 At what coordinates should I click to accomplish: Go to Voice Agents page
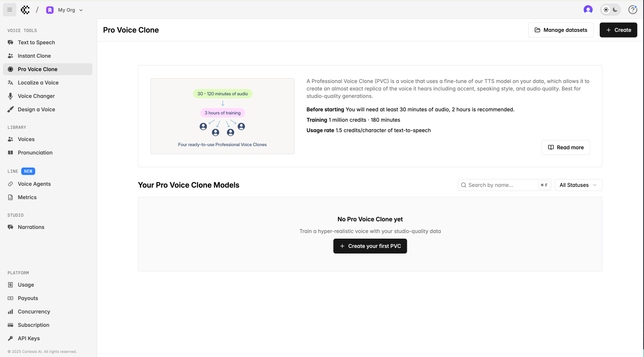[34, 184]
